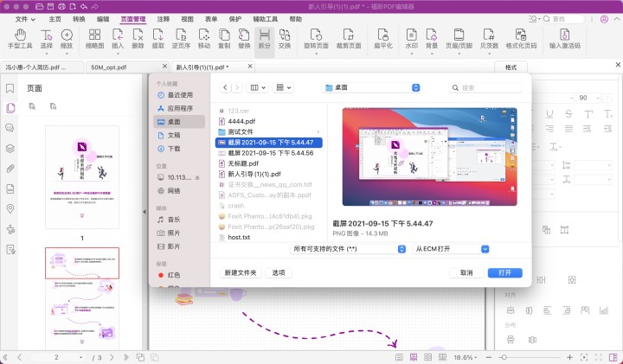This screenshot has height=364, width=623.
Task: Open the file type filter dropdown
Action: [x=349, y=248]
